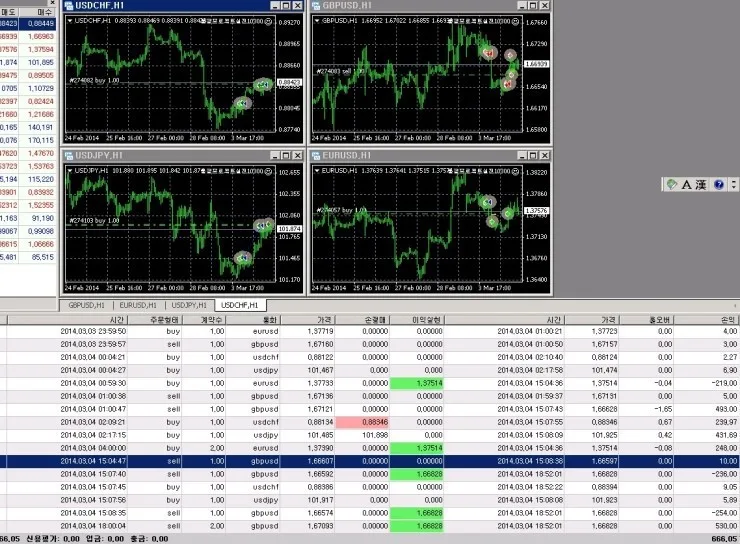The image size is (740, 544).
Task: Select the gbpusd sell row opened 2014.03.04 18:00:04
Action: click(x=370, y=526)
